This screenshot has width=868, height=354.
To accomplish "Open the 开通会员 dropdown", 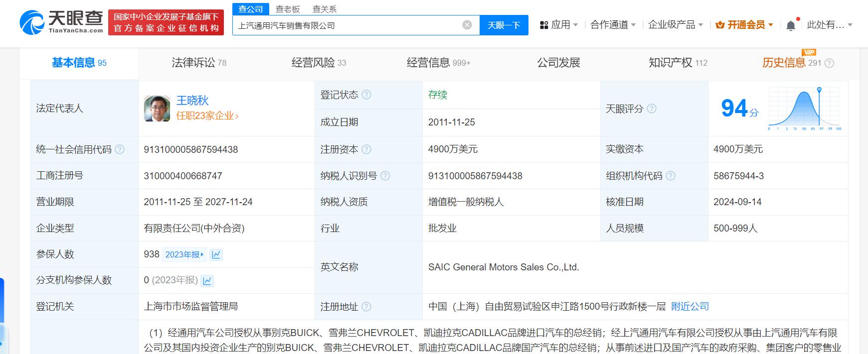I will point(745,25).
